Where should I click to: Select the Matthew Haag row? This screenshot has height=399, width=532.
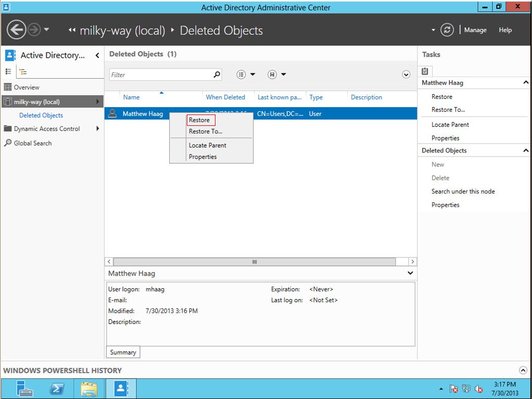(261, 113)
